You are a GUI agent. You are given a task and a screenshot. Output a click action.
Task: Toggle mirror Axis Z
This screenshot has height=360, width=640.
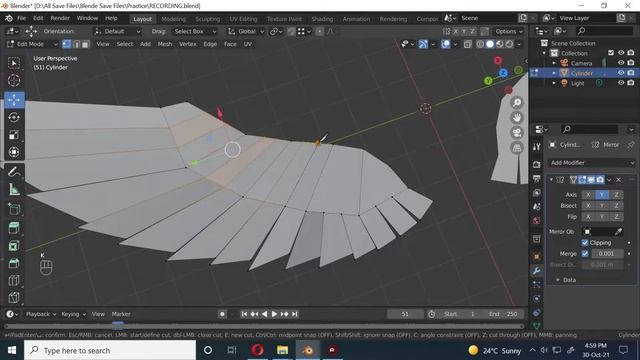(x=616, y=195)
